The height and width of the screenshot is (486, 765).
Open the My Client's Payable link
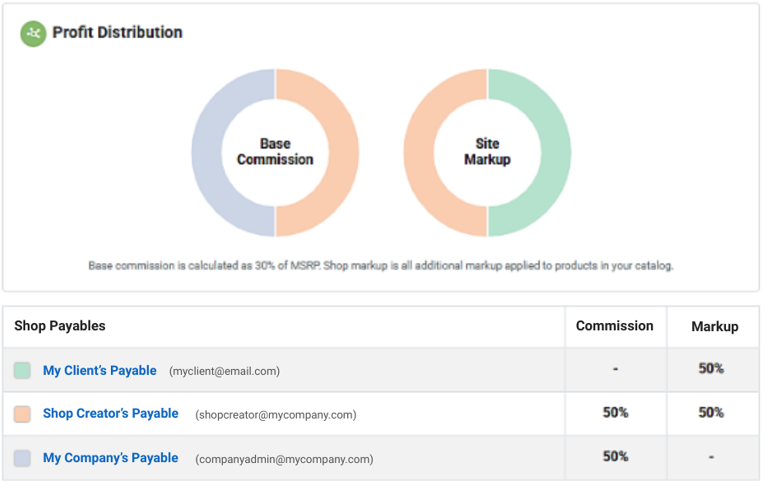99,371
